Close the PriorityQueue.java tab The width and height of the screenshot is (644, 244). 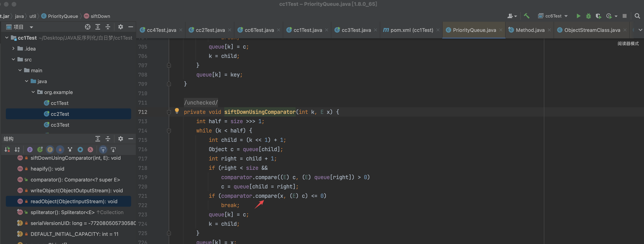tap(500, 30)
